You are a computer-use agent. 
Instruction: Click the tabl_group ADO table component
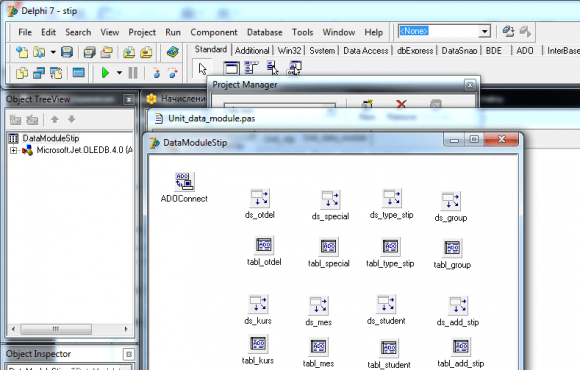[x=452, y=248]
